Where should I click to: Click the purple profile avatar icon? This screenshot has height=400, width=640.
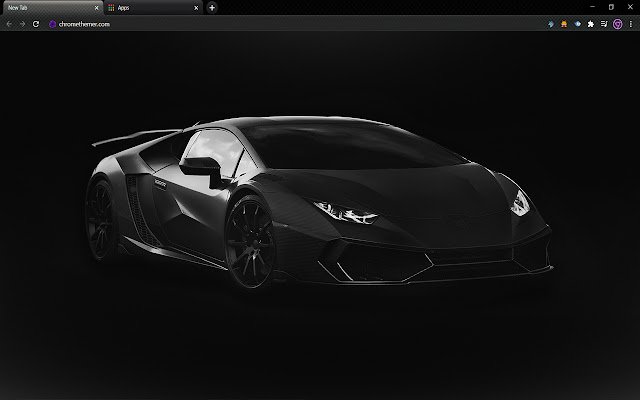[616, 23]
